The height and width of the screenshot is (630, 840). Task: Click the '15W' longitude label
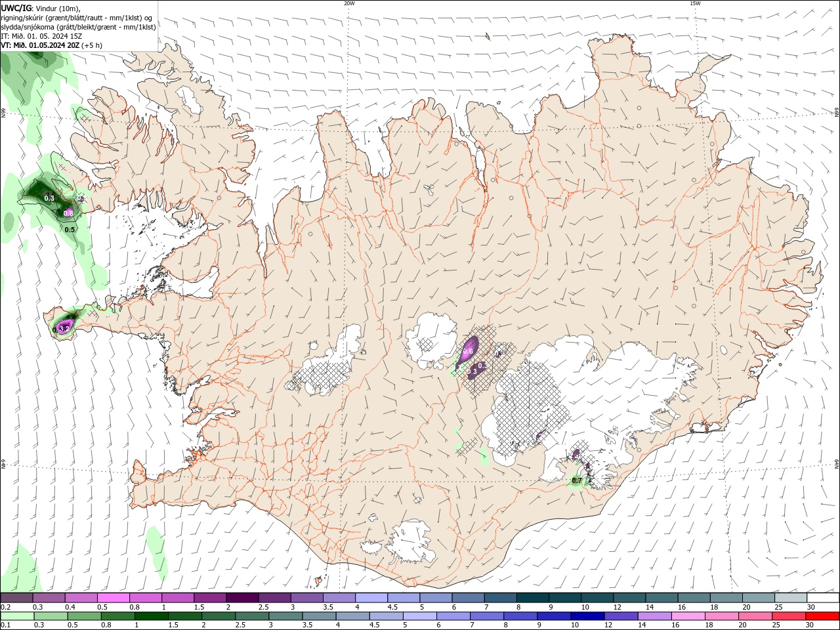(x=695, y=3)
